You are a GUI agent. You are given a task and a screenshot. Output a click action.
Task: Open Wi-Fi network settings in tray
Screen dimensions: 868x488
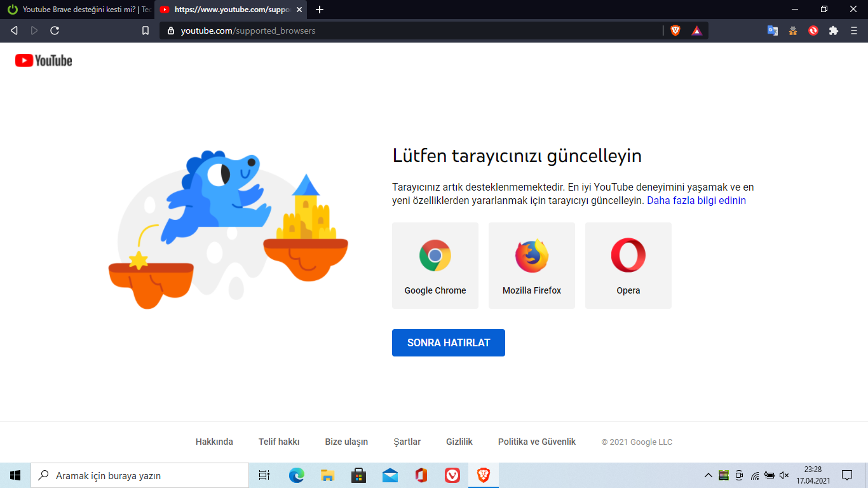[x=754, y=475]
